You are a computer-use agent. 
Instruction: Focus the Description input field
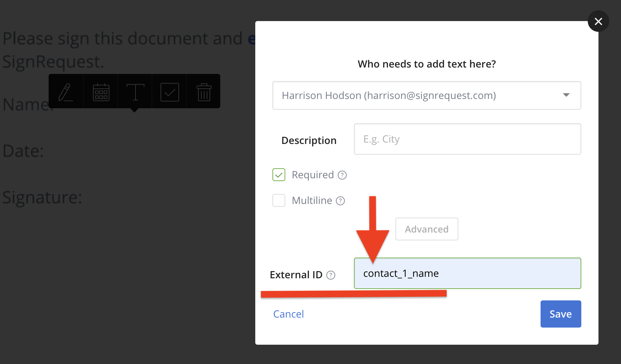pyautogui.click(x=467, y=139)
